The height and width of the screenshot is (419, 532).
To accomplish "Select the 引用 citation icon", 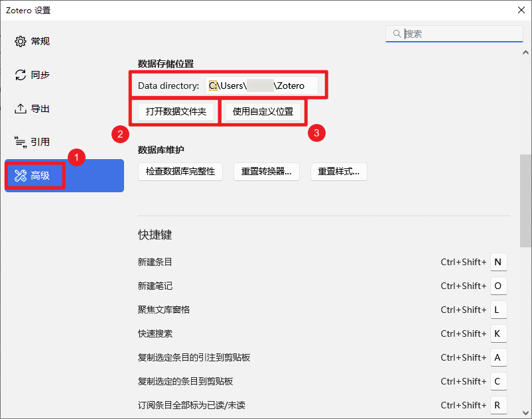I will click(x=19, y=141).
